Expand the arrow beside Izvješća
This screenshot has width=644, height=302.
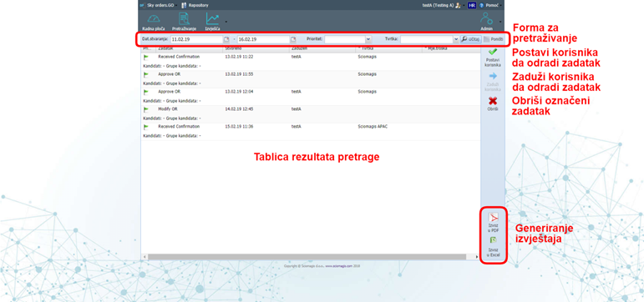pos(226,22)
